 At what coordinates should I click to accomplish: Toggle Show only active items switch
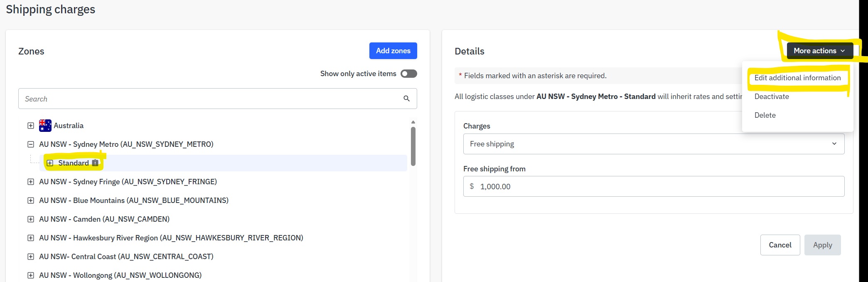pyautogui.click(x=408, y=74)
